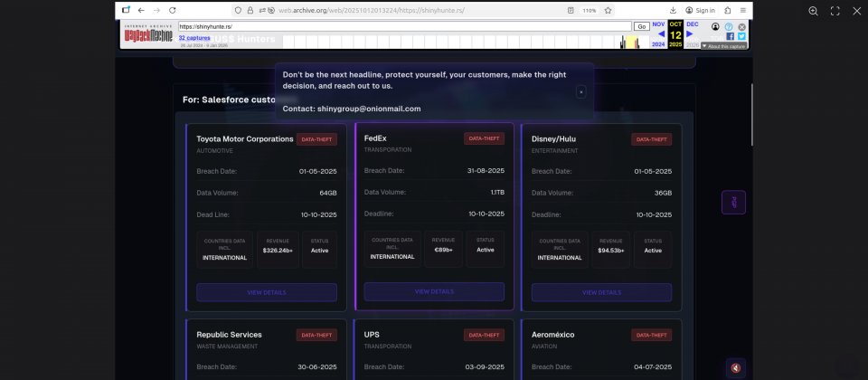Click Go button in Wayback toolbar

coord(641,27)
